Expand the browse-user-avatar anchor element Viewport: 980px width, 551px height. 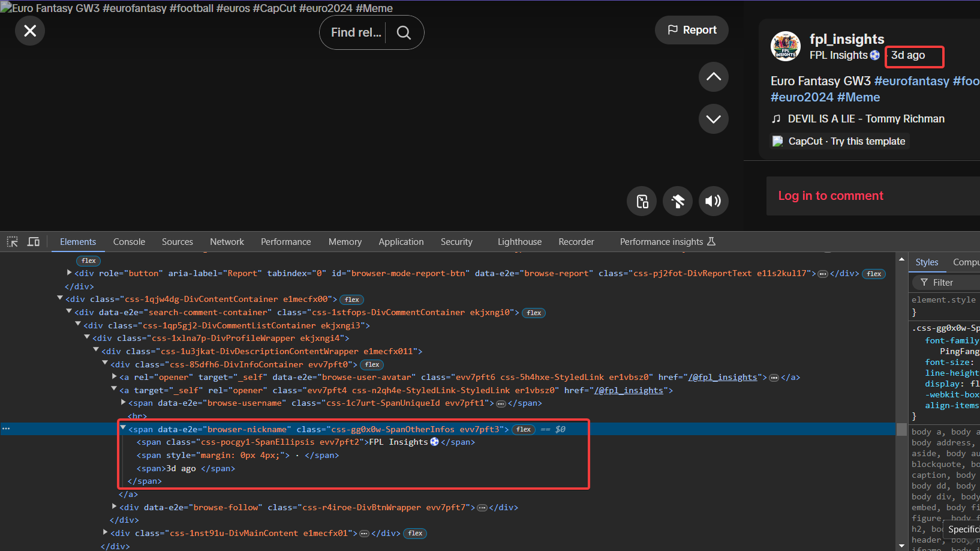(x=114, y=377)
